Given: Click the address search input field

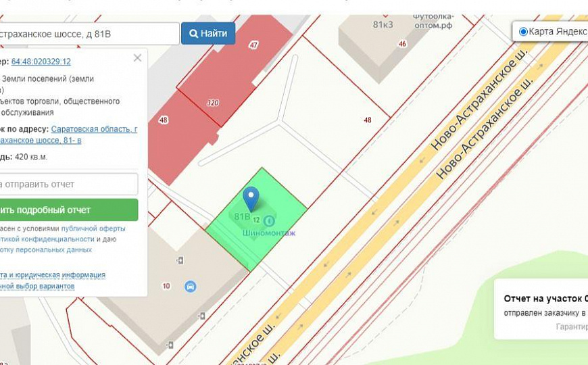Looking at the screenshot, I should coord(90,34).
